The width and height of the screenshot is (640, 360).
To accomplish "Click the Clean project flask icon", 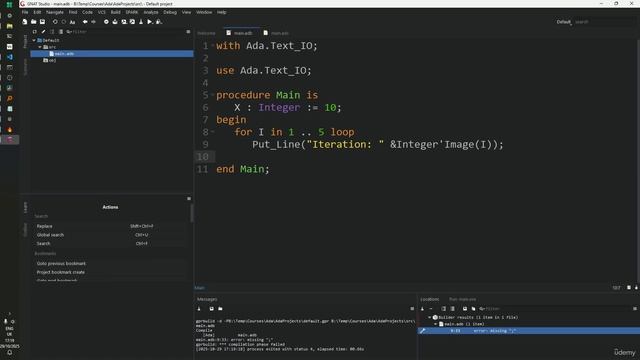I will [141, 22].
